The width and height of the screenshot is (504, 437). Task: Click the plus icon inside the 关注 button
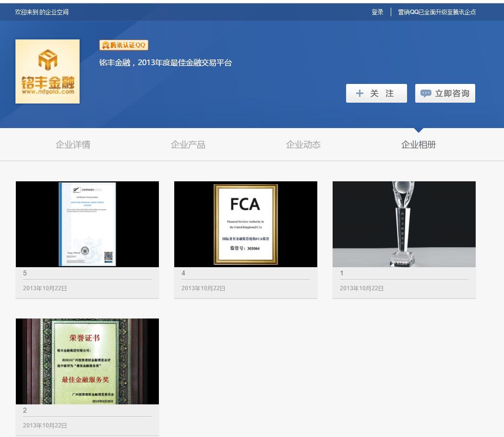(x=360, y=93)
